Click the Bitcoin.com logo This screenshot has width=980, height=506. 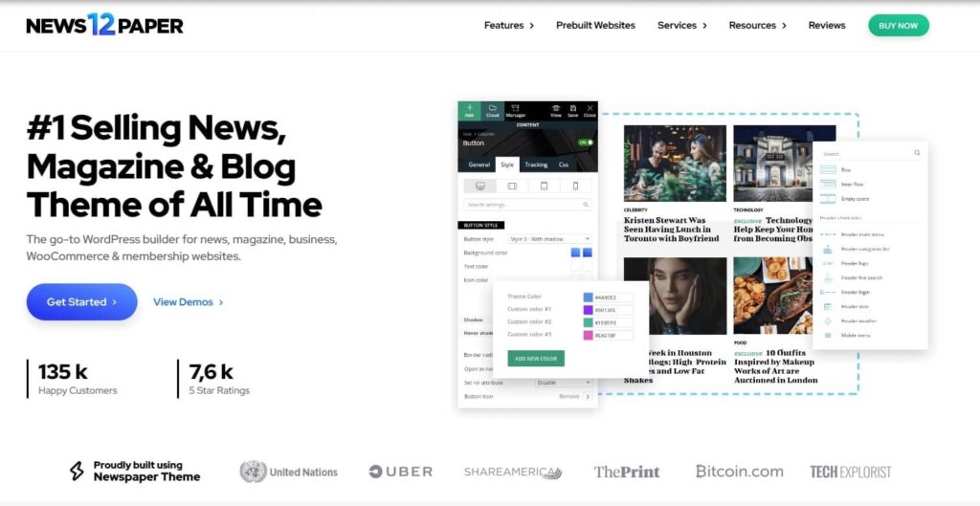tap(740, 471)
